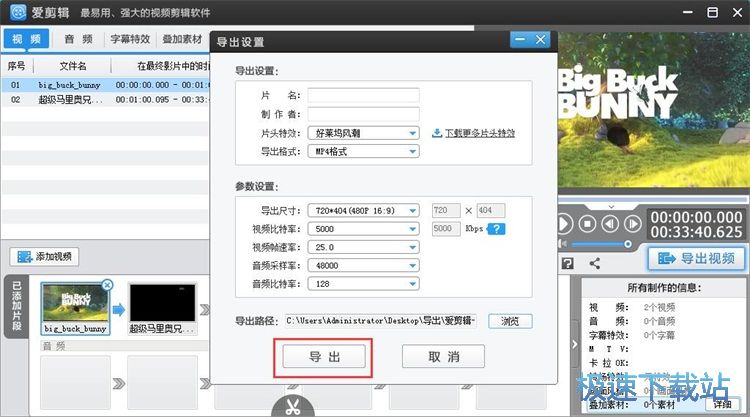750x417 pixels.
Task: Expand 音频比特率 dropdown showing 128
Action: click(364, 284)
